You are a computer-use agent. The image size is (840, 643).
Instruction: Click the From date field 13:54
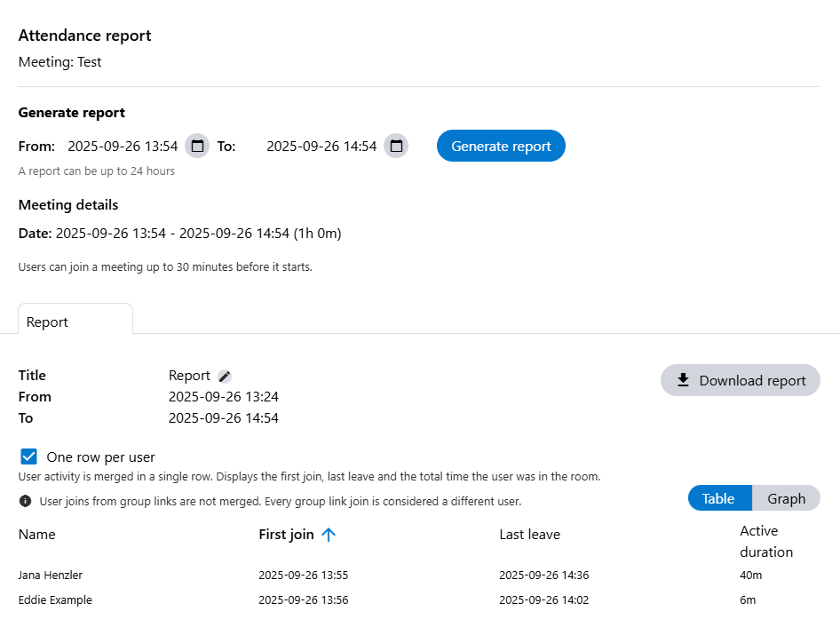pos(123,146)
